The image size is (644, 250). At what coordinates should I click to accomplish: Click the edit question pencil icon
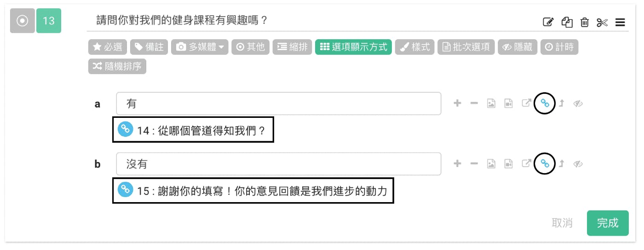pyautogui.click(x=548, y=22)
